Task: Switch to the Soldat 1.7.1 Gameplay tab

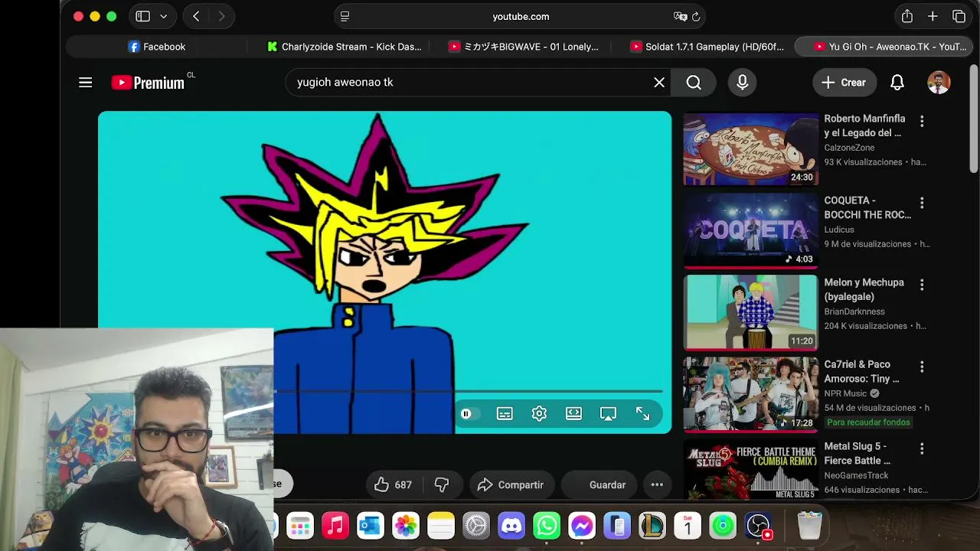Action: 707,47
